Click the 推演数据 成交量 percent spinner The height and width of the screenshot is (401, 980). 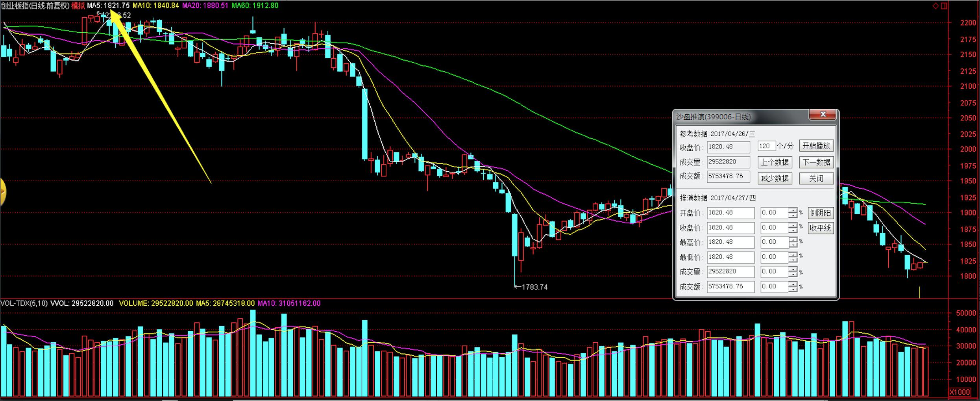(x=793, y=272)
